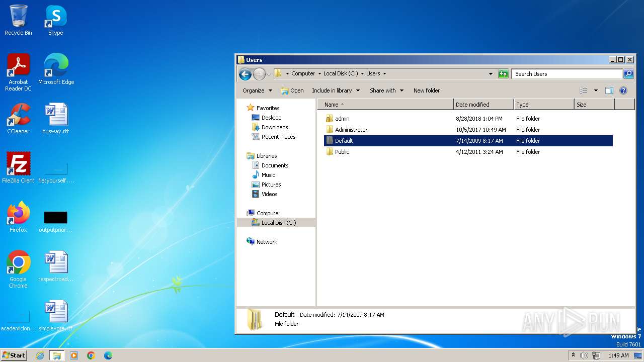Click inside the Search Users field
The width and height of the screenshot is (644, 362).
click(567, 74)
